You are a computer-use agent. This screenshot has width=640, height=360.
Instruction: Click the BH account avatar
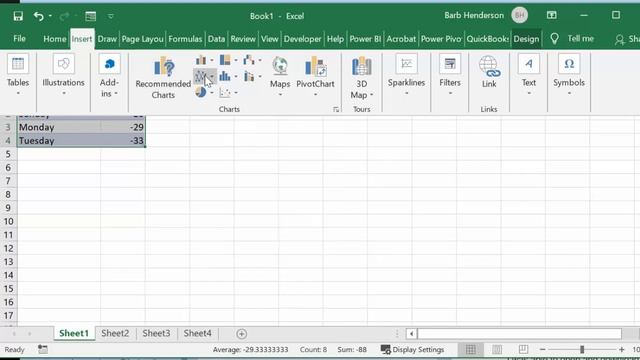click(x=520, y=16)
